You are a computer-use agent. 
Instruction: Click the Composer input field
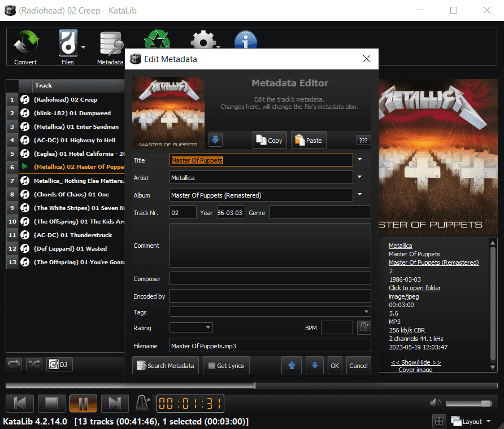point(270,278)
